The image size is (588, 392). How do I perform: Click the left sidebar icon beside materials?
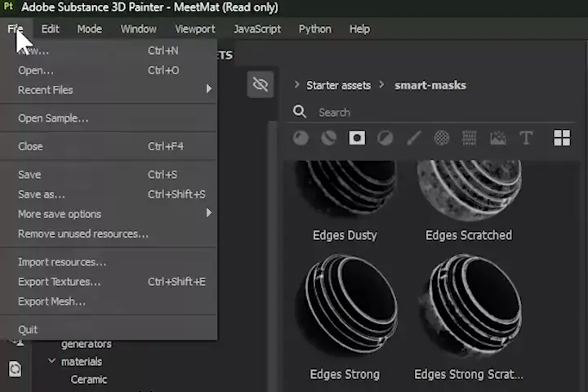[15, 369]
